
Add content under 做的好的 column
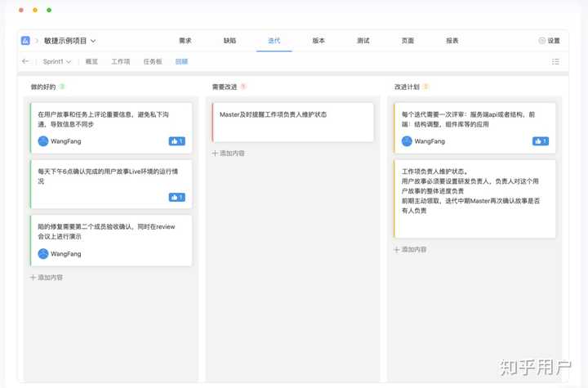tap(47, 277)
